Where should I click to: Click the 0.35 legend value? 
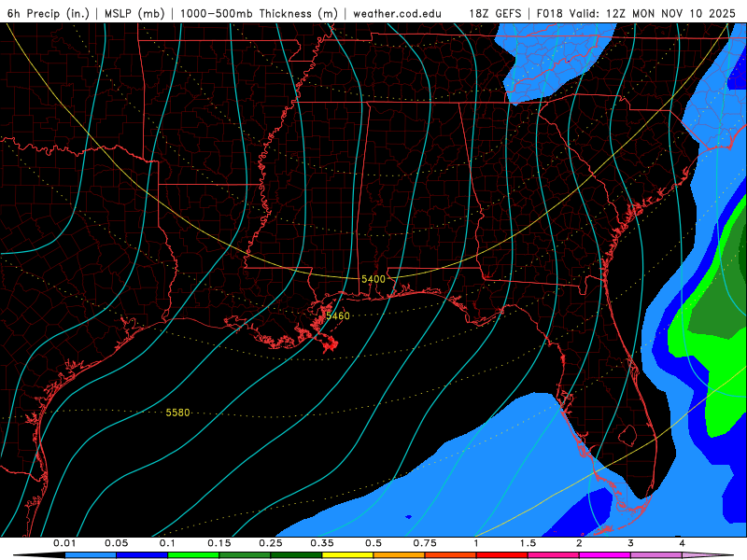point(322,543)
